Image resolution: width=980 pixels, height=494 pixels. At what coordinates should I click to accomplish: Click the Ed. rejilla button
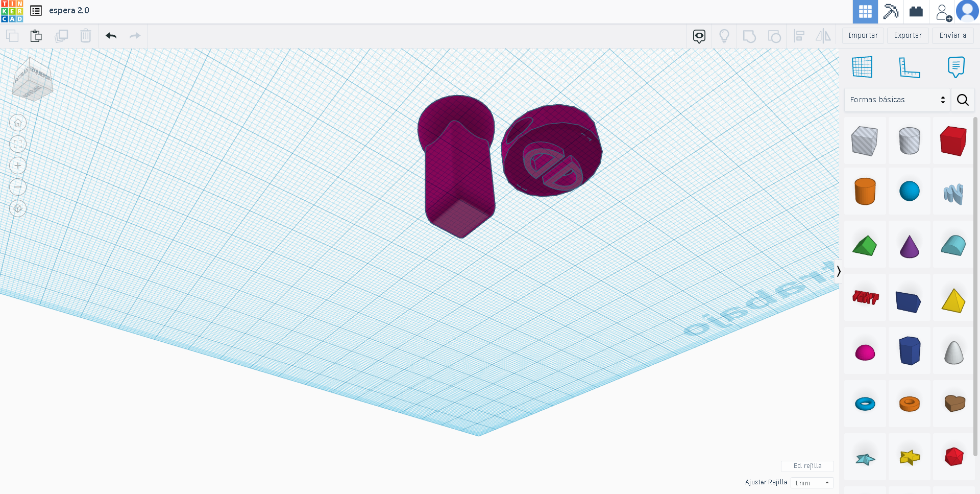coord(807,466)
